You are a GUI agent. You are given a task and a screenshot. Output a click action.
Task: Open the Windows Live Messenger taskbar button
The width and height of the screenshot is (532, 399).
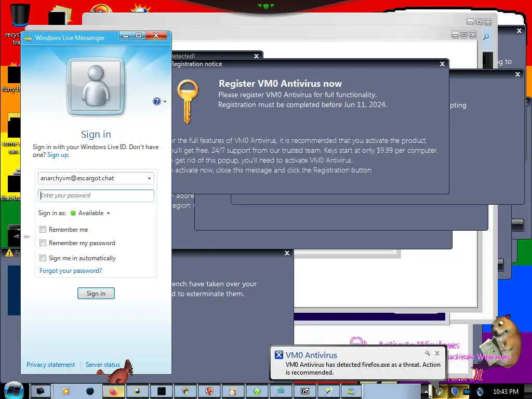point(351,392)
